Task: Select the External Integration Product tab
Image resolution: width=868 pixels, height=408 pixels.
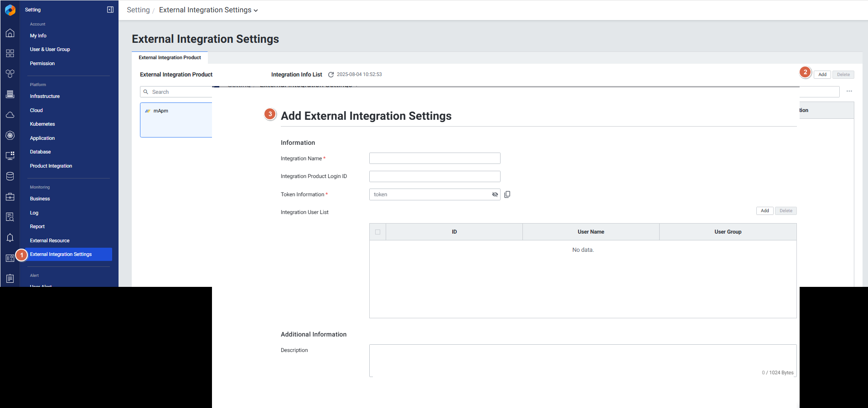Action: [170, 58]
